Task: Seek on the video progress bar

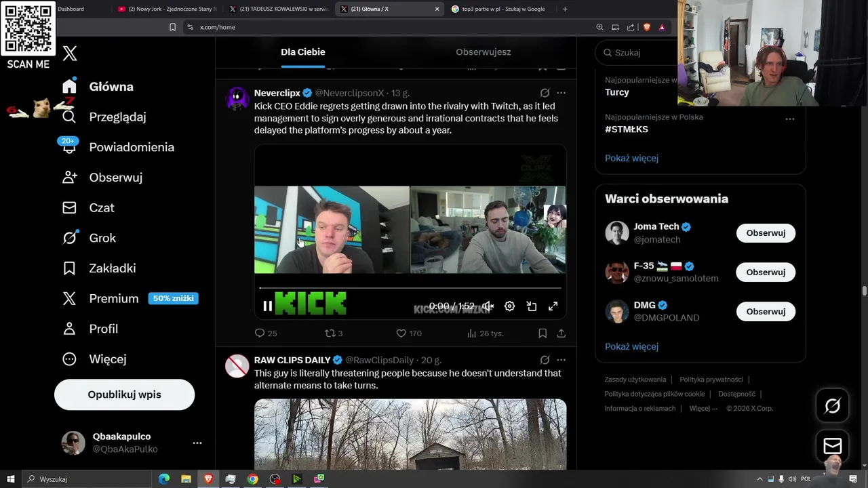Action: pyautogui.click(x=410, y=288)
